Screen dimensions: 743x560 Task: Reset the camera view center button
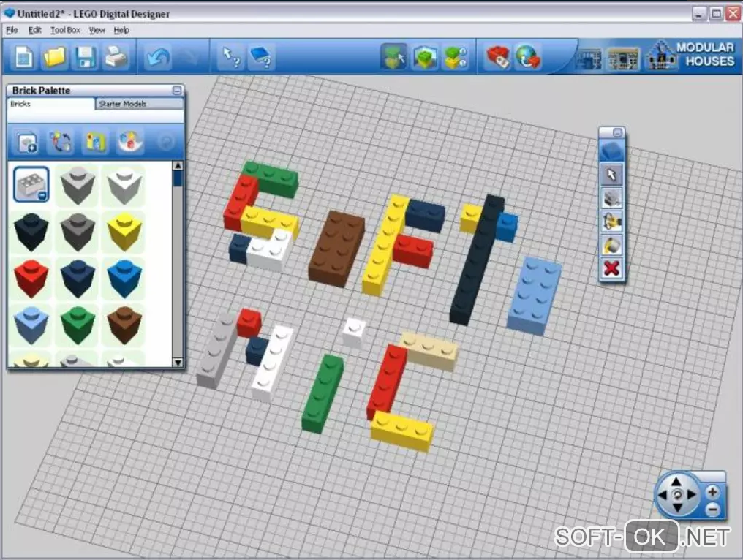[677, 495]
